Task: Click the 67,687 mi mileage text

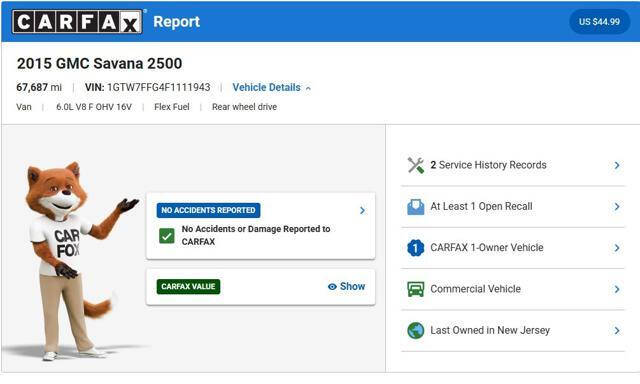Action: 39,87
